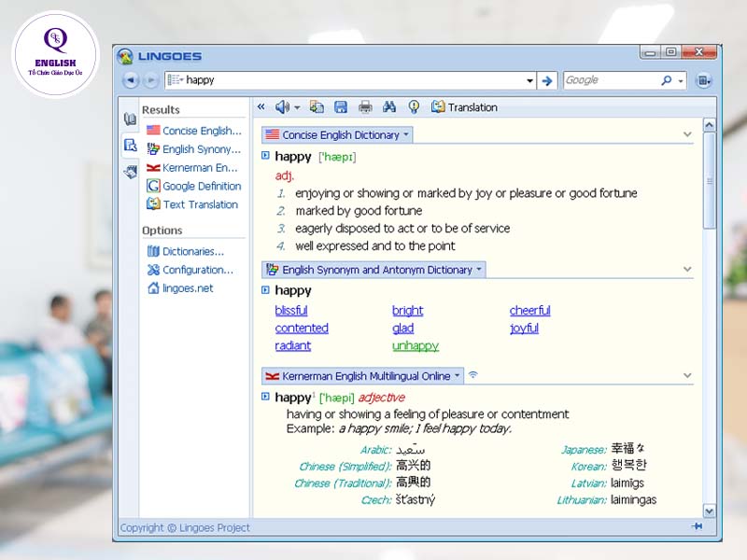This screenshot has height=560, width=747.
Task: Click the scrollbar down arrow
Action: [x=709, y=511]
